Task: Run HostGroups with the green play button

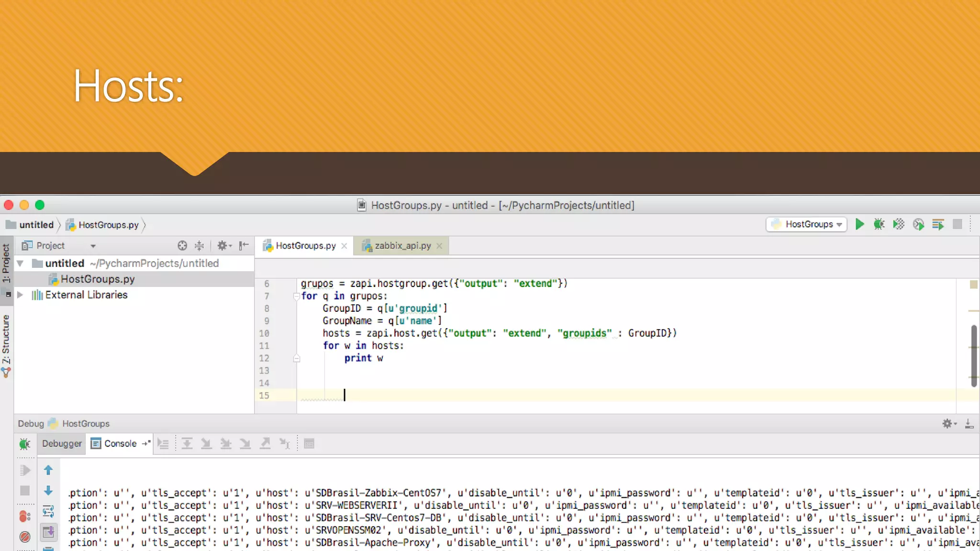Action: pos(859,224)
